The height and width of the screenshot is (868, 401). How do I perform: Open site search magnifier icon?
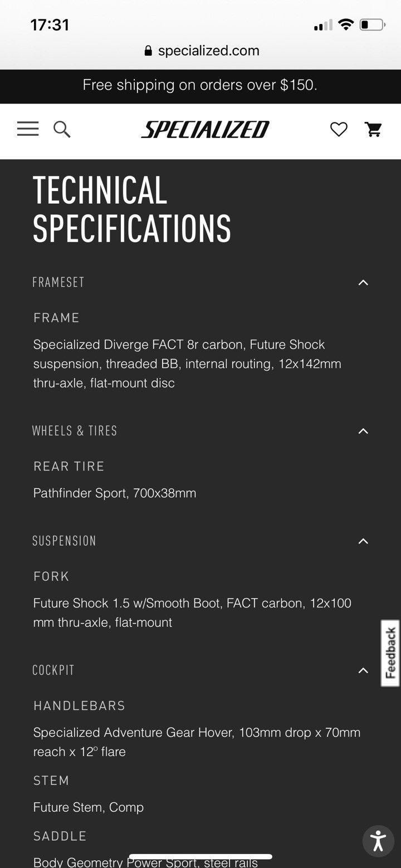click(x=62, y=130)
